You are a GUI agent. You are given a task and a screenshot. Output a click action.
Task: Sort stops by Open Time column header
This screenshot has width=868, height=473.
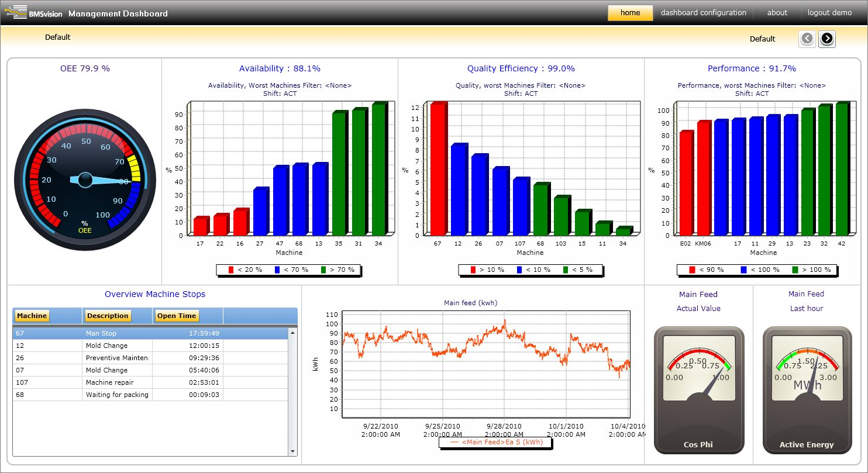pyautogui.click(x=177, y=316)
